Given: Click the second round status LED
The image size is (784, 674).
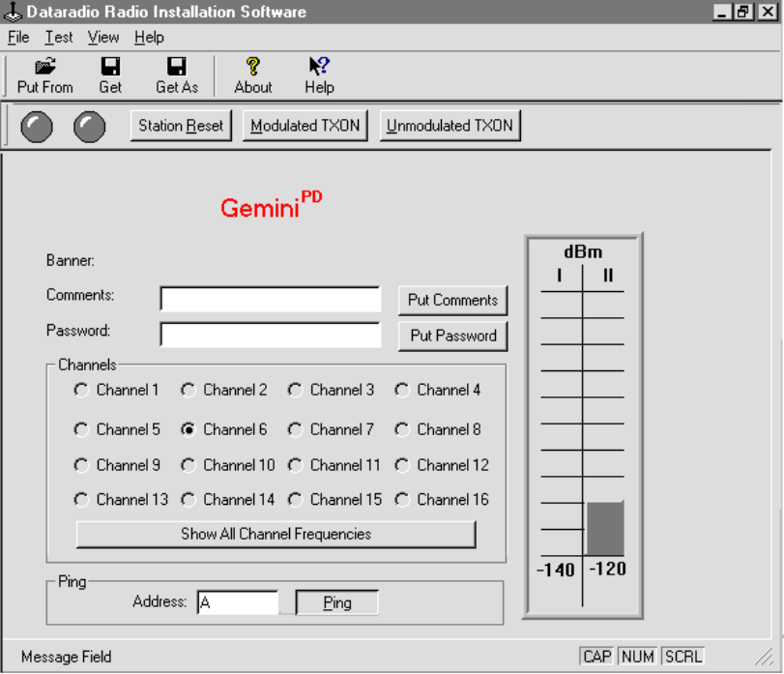Looking at the screenshot, I should coord(90,127).
